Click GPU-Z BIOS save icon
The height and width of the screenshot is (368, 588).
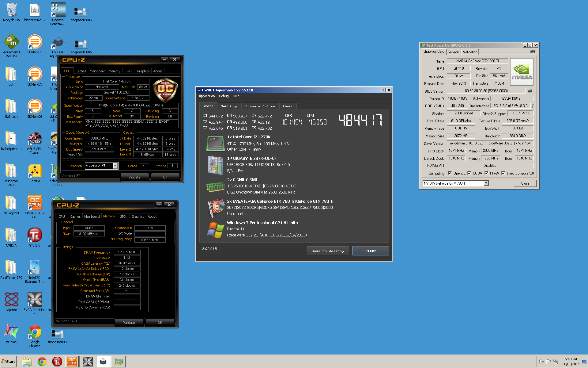pos(530,91)
